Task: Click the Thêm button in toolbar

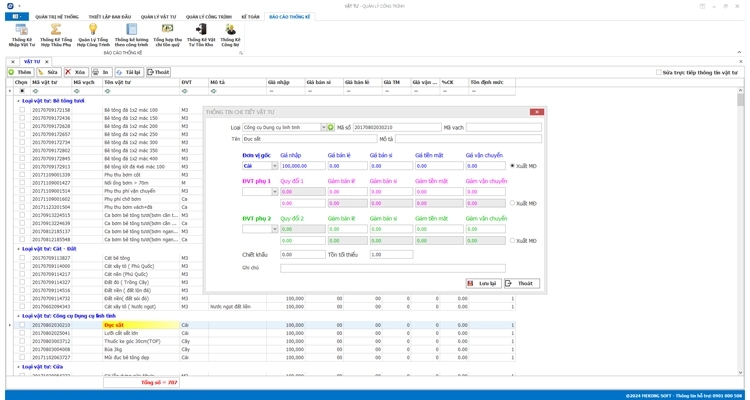Action: [20, 72]
